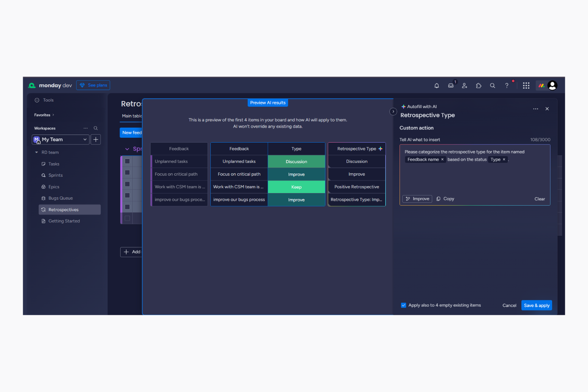
Task: Open the inbox with unread item
Action: tap(450, 85)
